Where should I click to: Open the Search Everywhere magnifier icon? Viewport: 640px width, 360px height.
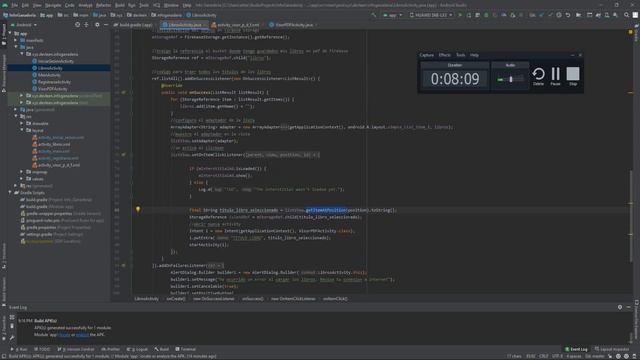pyautogui.click(x=627, y=15)
